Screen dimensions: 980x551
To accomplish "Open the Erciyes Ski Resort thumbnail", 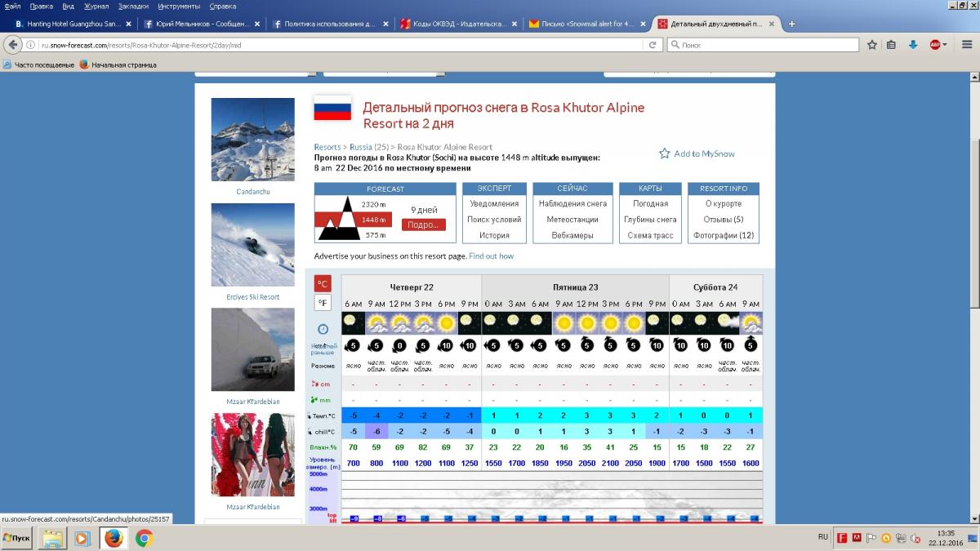I will click(x=253, y=245).
